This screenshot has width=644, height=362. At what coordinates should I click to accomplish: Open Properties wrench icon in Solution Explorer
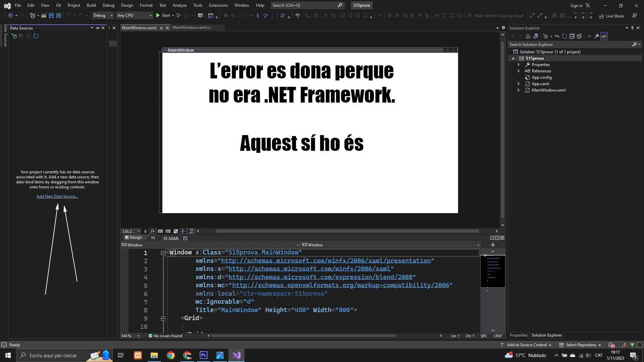coord(597,36)
